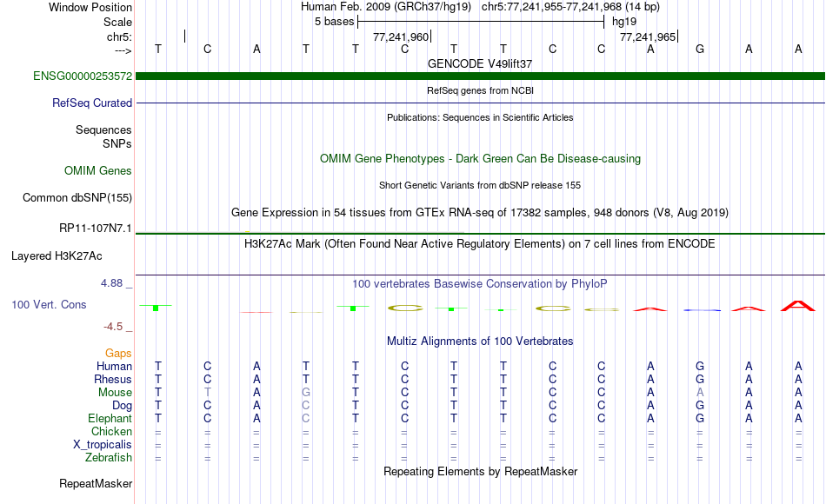The image size is (826, 504).
Task: Click the 5 bases scale bar
Action: click(481, 22)
